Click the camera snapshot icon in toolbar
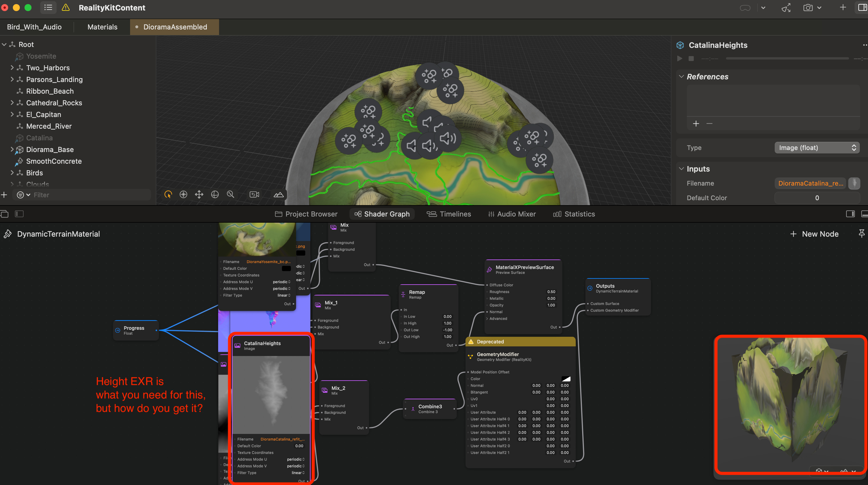 (x=808, y=8)
